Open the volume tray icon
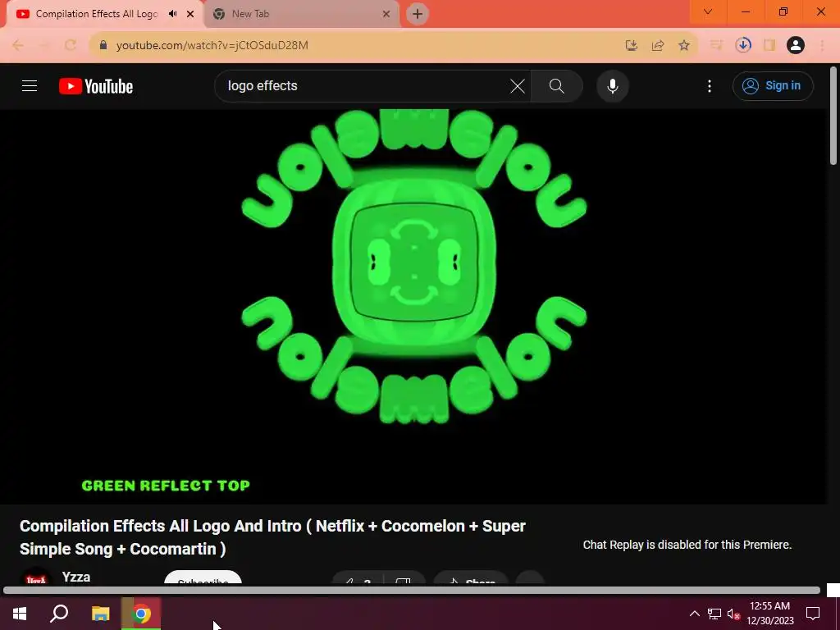Screen dimensions: 840x630 tap(733, 614)
